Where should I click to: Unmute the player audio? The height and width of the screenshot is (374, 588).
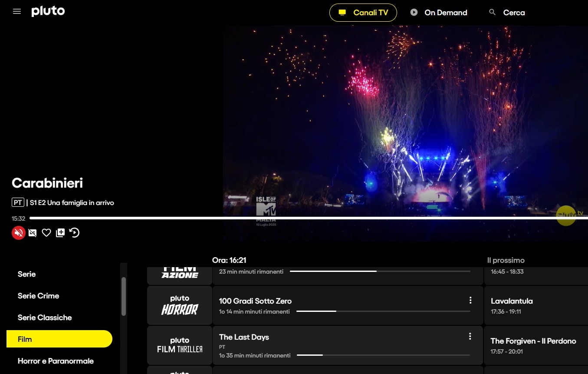click(19, 233)
